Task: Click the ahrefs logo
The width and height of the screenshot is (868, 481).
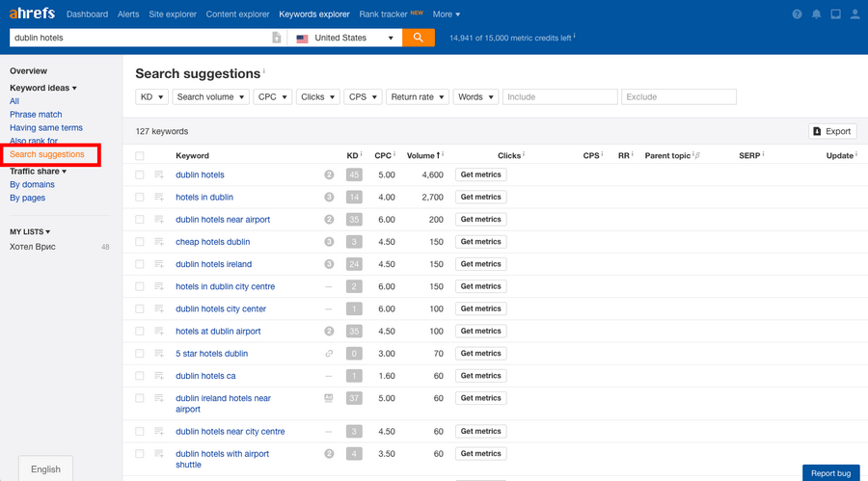Action: (32, 13)
